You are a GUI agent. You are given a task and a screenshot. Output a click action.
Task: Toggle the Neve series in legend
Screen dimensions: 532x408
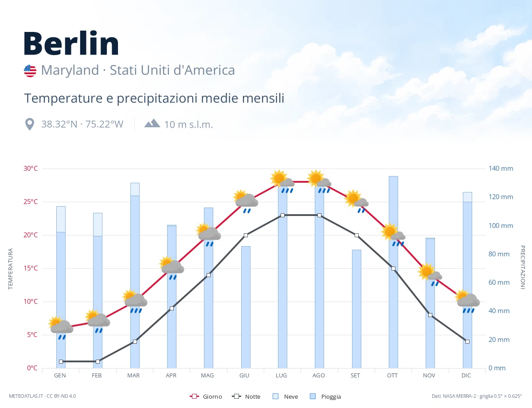[285, 396]
